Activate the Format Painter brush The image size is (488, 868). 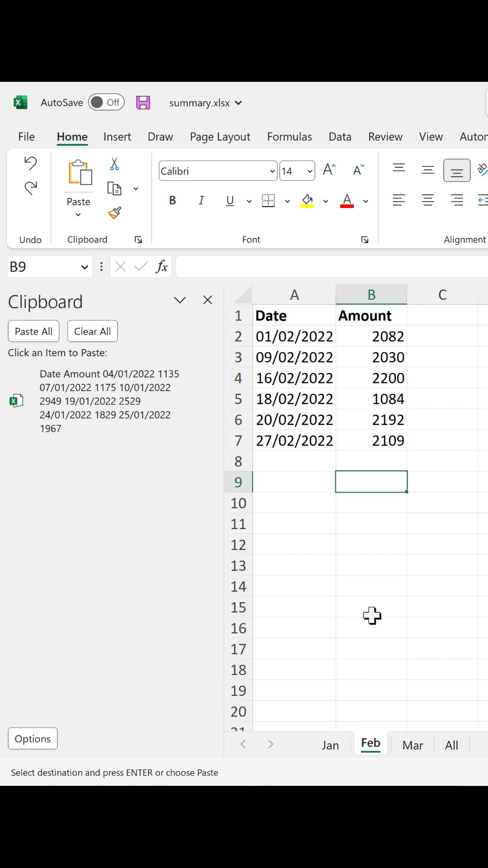click(114, 212)
